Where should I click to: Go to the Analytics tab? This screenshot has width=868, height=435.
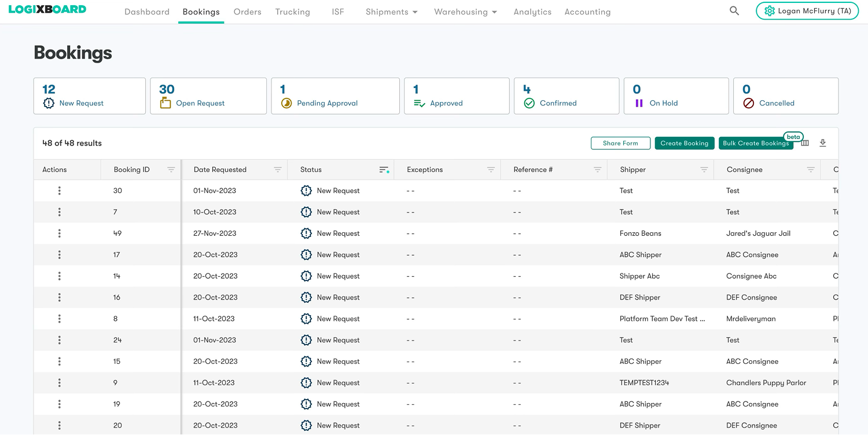(532, 12)
